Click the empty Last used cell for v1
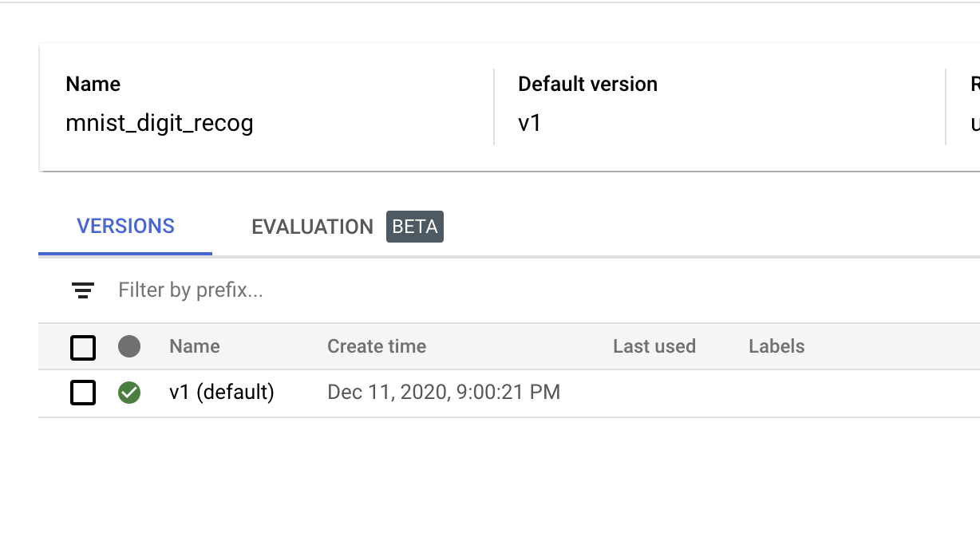The width and height of the screenshot is (980, 541). (654, 393)
